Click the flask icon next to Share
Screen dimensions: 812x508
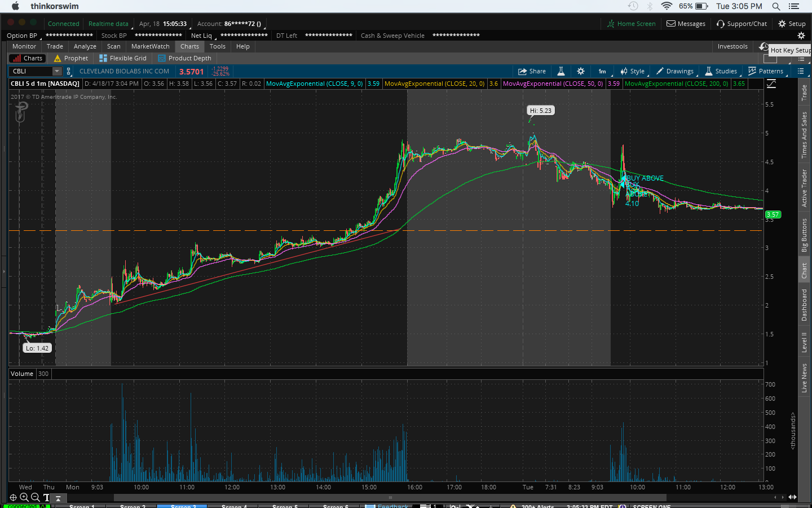pyautogui.click(x=561, y=71)
